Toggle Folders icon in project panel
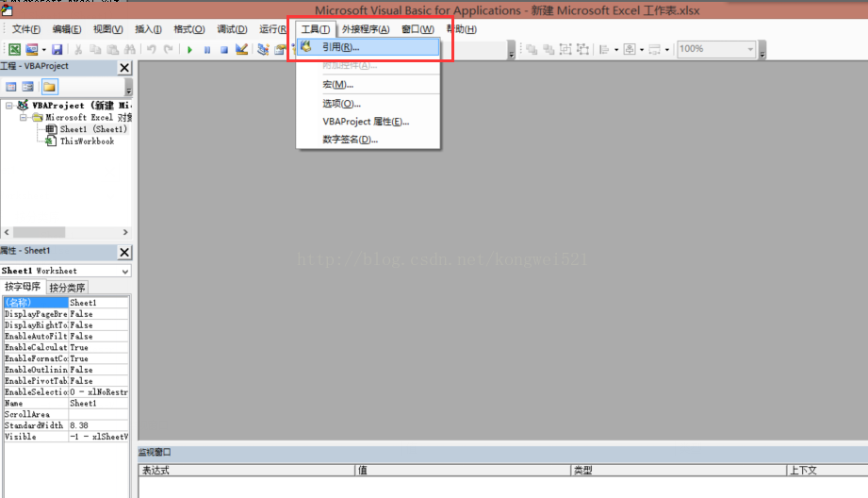This screenshot has height=498, width=868. [x=49, y=87]
